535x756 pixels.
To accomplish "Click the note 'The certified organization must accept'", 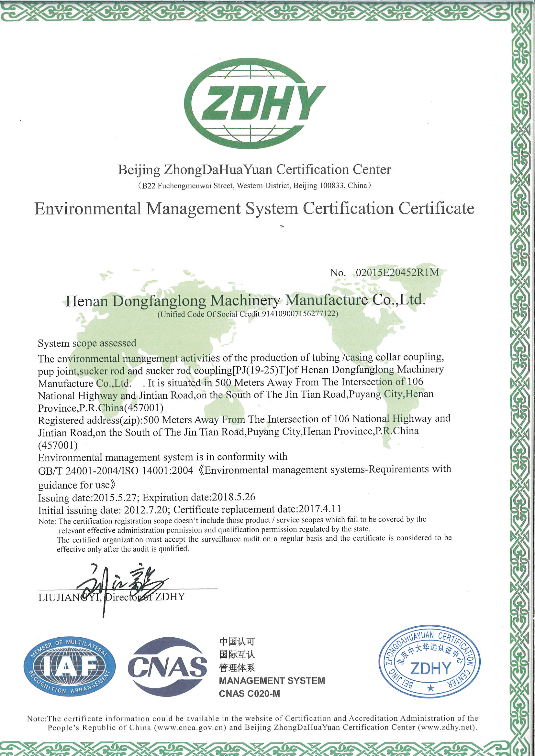I will (x=254, y=544).
